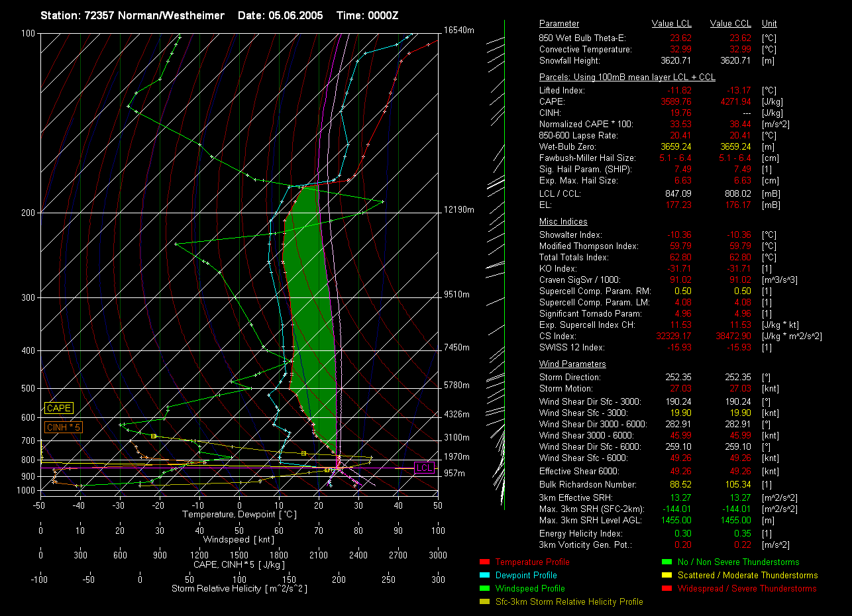Select the Fawbush-Miller Hail Size label
Screen dimensions: 852x616
pyautogui.click(x=588, y=158)
